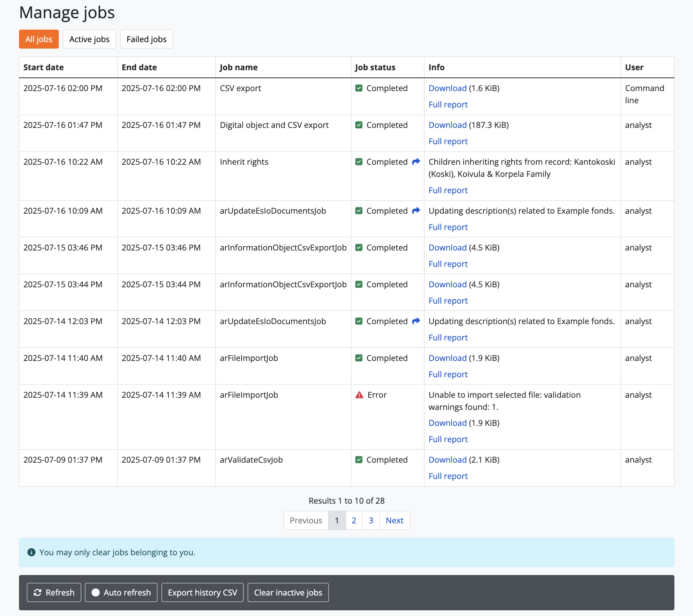Click arrow icon beside 10:09 AM arUpdateEsIoDocumentsJob status
The width and height of the screenshot is (693, 616).
(x=416, y=211)
